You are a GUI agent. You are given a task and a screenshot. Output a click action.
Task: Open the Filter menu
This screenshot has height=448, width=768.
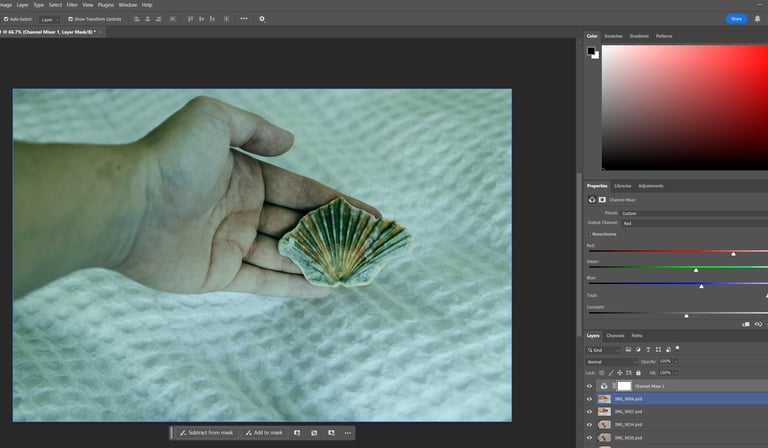(x=72, y=5)
